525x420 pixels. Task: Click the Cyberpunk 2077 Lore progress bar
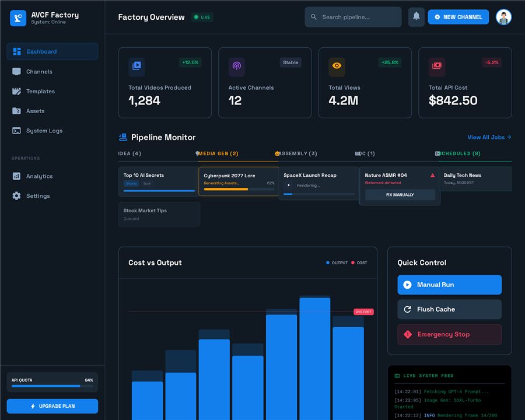pos(239,189)
